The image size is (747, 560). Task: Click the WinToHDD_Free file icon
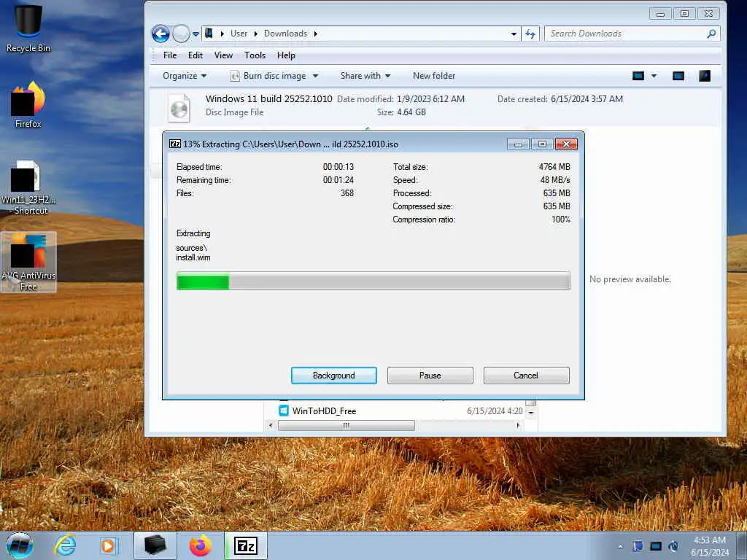tap(284, 411)
